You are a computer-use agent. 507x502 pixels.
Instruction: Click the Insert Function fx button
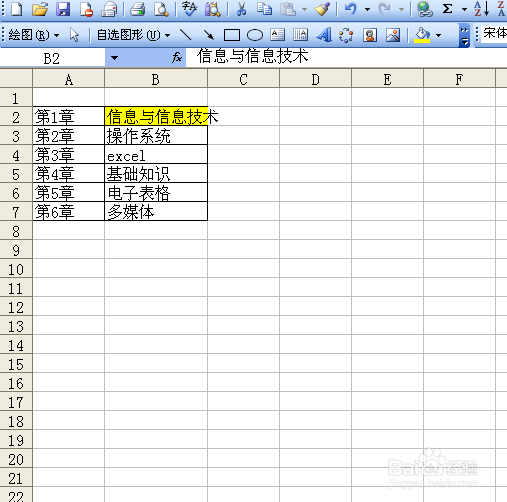(x=177, y=58)
